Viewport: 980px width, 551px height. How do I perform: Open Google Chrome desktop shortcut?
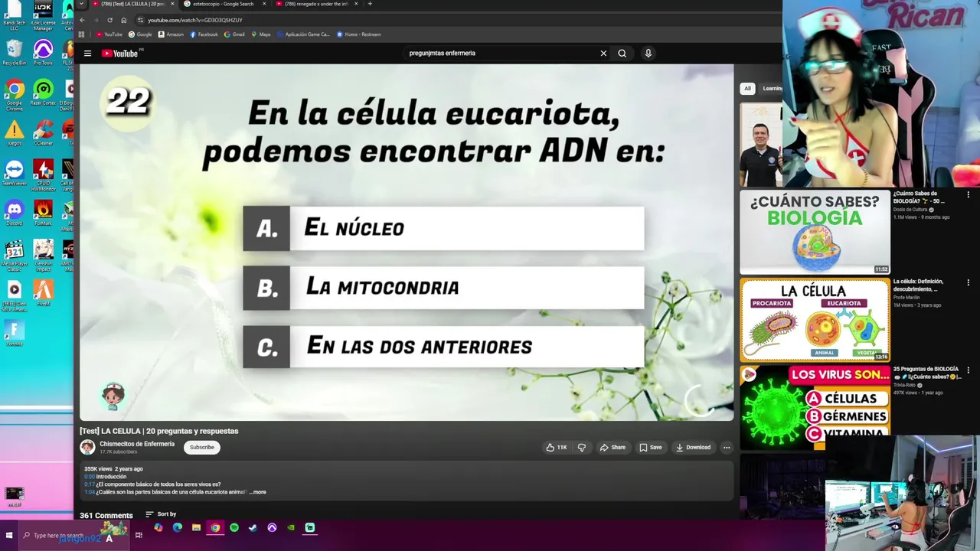pos(15,96)
